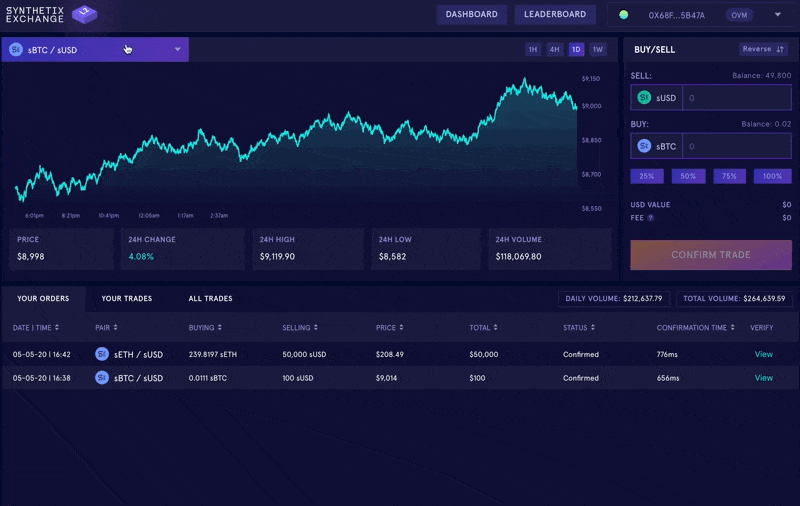The width and height of the screenshot is (800, 506).
Task: Click the buy Balance: 0.02 label
Action: 766,124
